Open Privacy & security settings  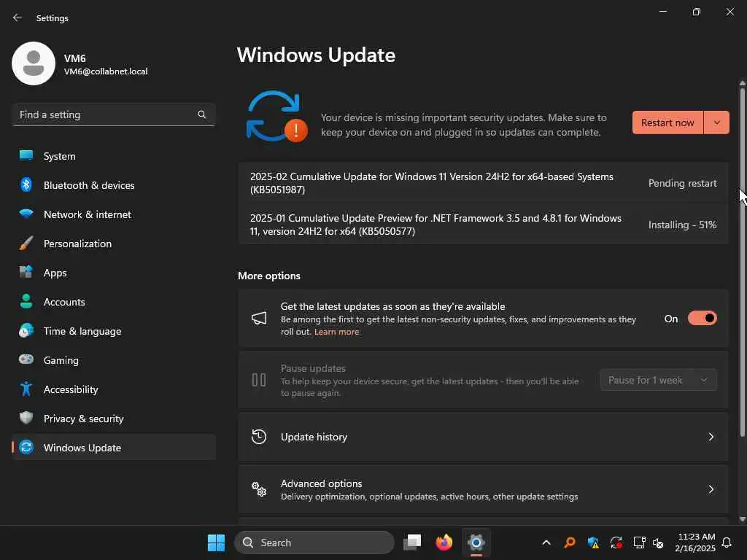113,418
